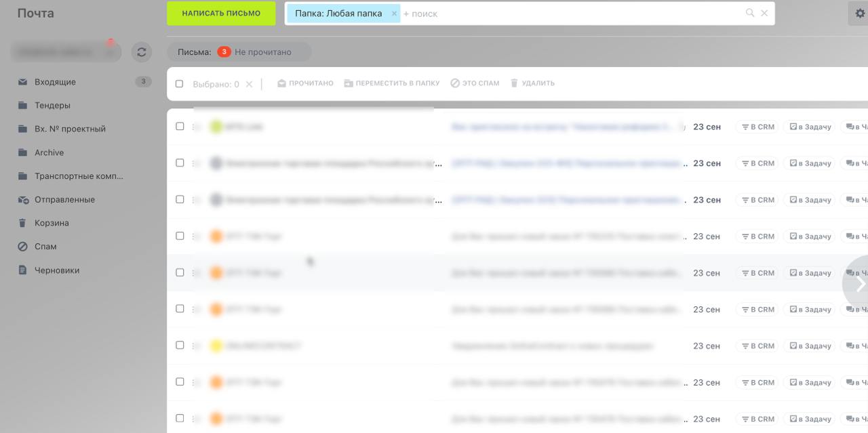Tick the checkbox of the yellow-avatar email
This screenshot has height=433, width=868.
point(180,345)
